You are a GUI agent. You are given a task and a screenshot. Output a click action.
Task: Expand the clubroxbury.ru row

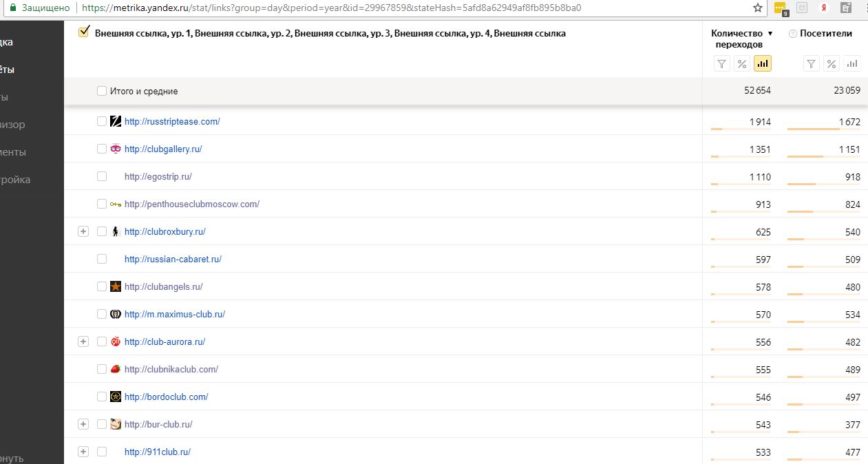click(x=83, y=231)
